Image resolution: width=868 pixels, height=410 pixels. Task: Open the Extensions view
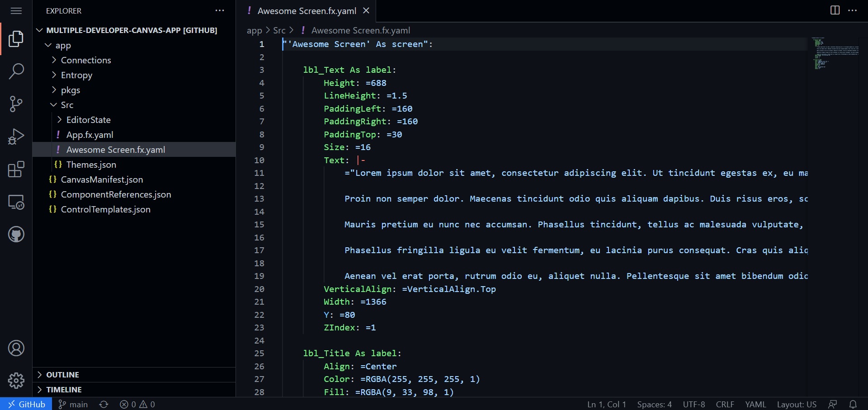[16, 169]
